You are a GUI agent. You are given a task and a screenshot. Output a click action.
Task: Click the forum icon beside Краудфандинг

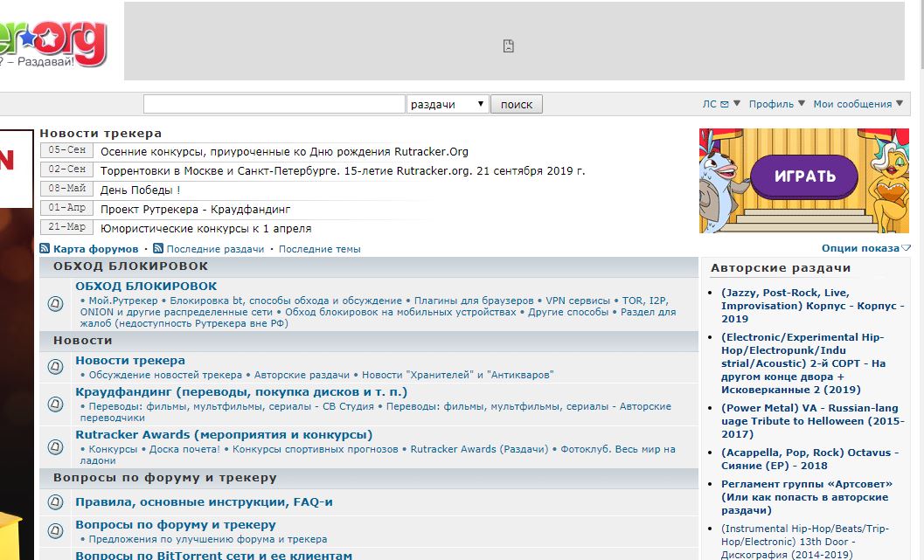click(x=55, y=404)
